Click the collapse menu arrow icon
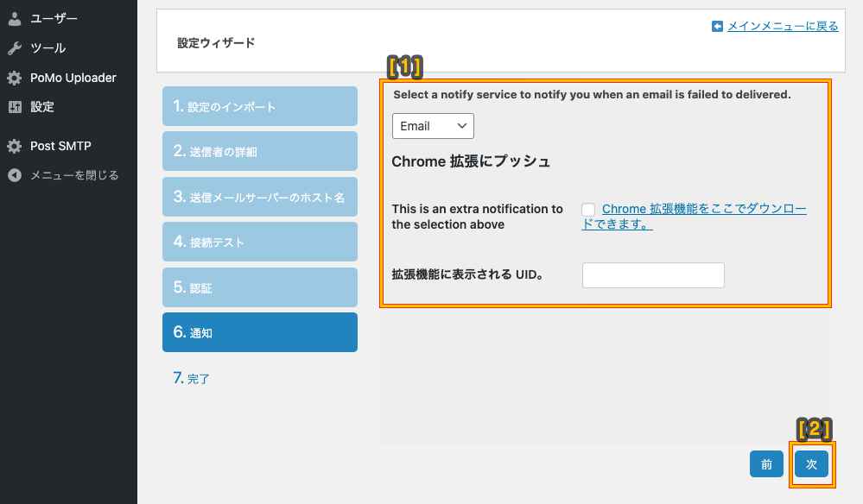The height and width of the screenshot is (504, 863). click(15, 175)
